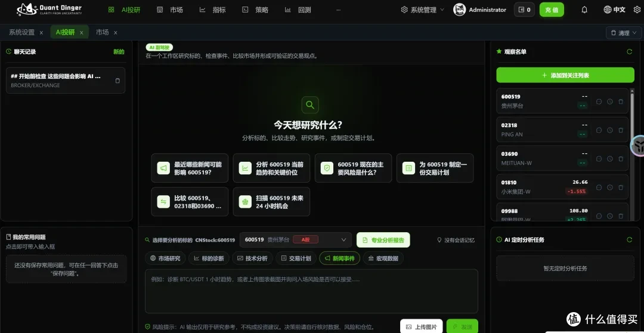Click the magnifier icon above 今天想研究什么
The width and height of the screenshot is (644, 333).
tap(310, 105)
